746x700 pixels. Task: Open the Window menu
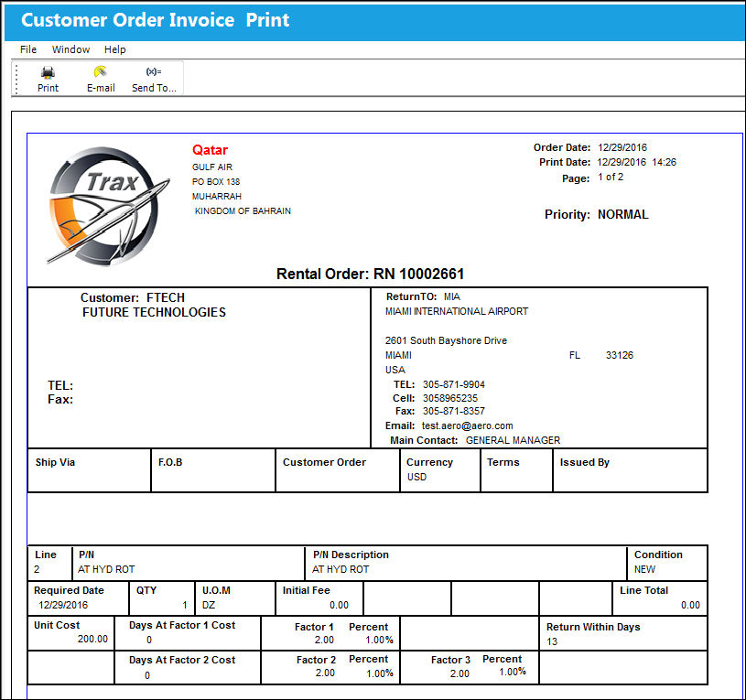70,49
